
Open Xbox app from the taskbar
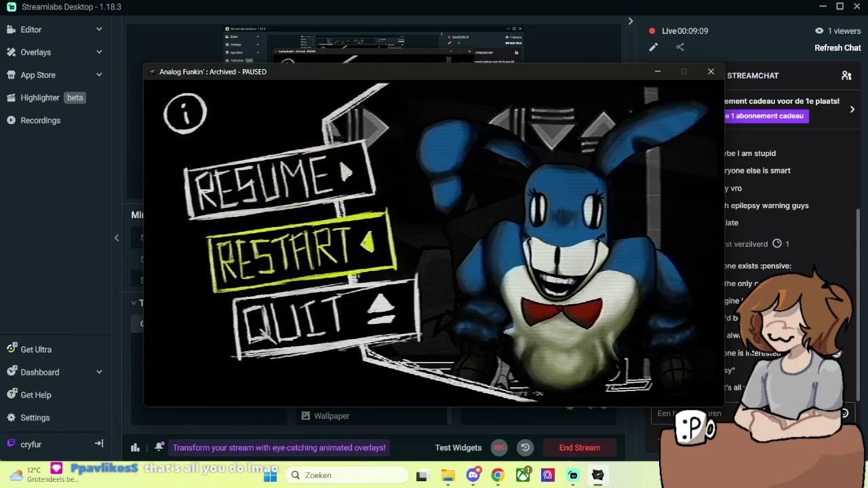(x=523, y=475)
